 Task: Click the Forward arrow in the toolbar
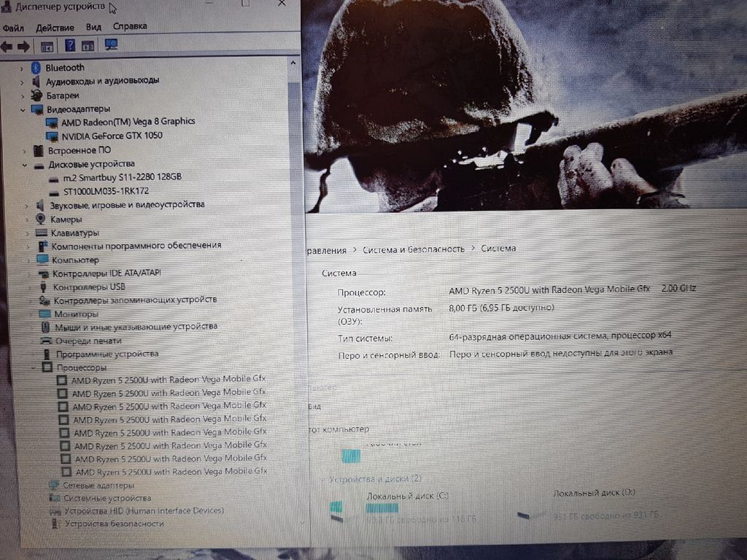coord(23,47)
